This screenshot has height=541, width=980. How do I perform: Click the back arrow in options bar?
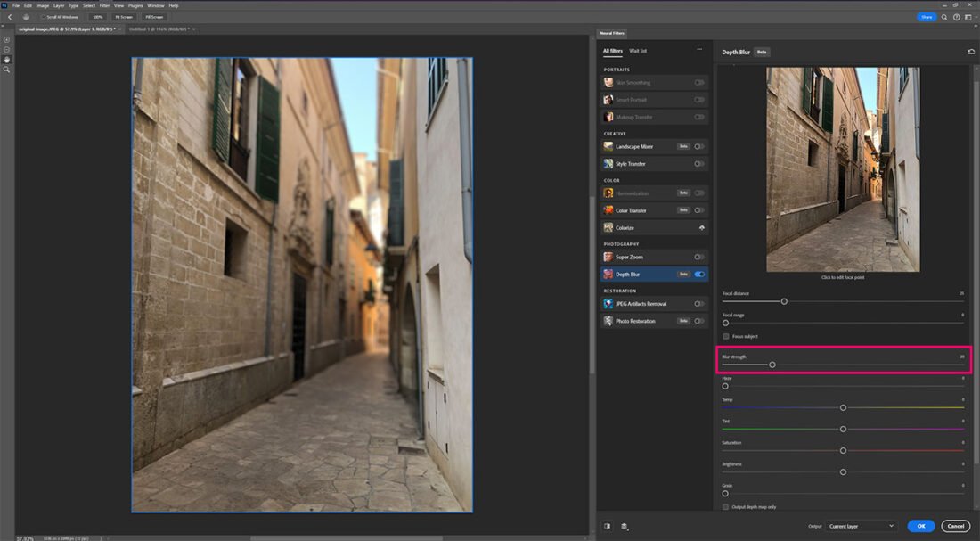click(10, 17)
